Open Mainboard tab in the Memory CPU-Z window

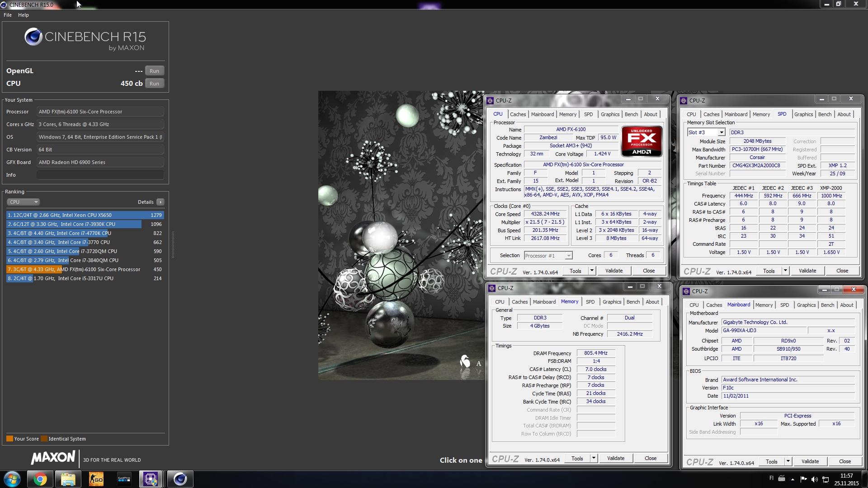point(544,302)
